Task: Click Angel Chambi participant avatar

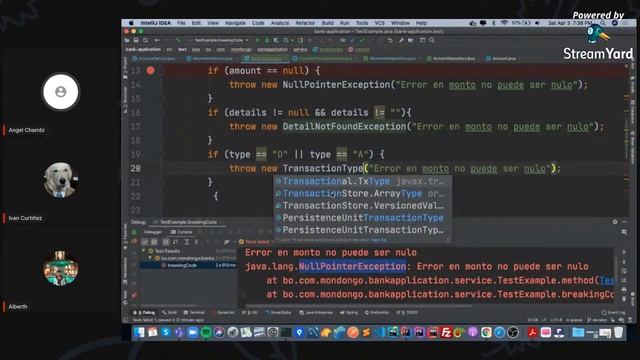Action: click(x=61, y=92)
